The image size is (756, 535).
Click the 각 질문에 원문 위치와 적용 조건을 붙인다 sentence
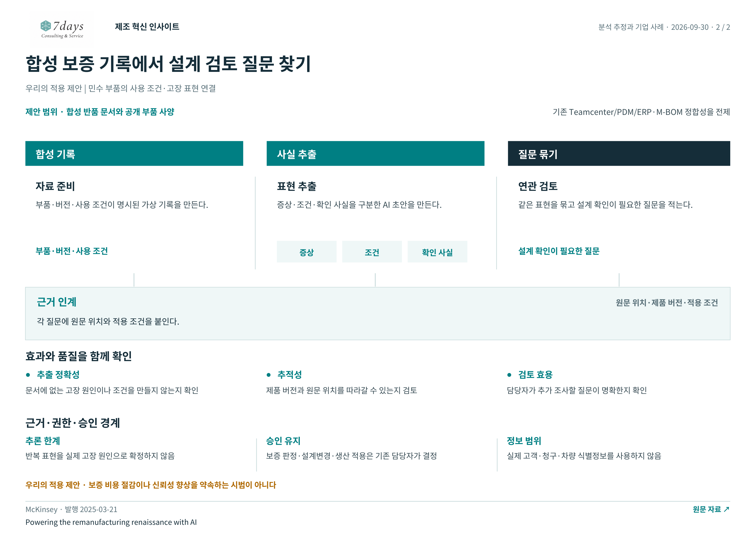108,321
